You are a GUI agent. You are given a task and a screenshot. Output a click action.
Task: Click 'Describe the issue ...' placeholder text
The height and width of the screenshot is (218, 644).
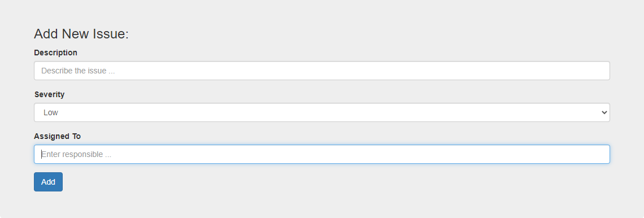click(78, 71)
